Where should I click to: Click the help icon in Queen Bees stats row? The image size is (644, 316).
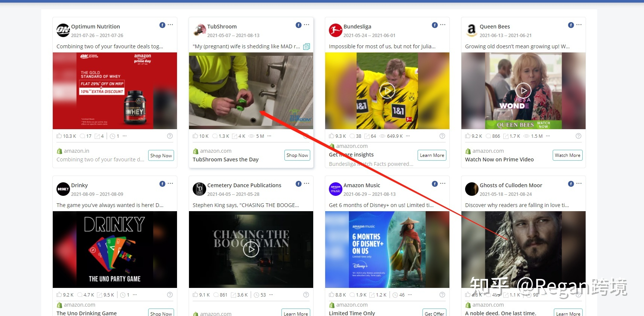(x=579, y=136)
